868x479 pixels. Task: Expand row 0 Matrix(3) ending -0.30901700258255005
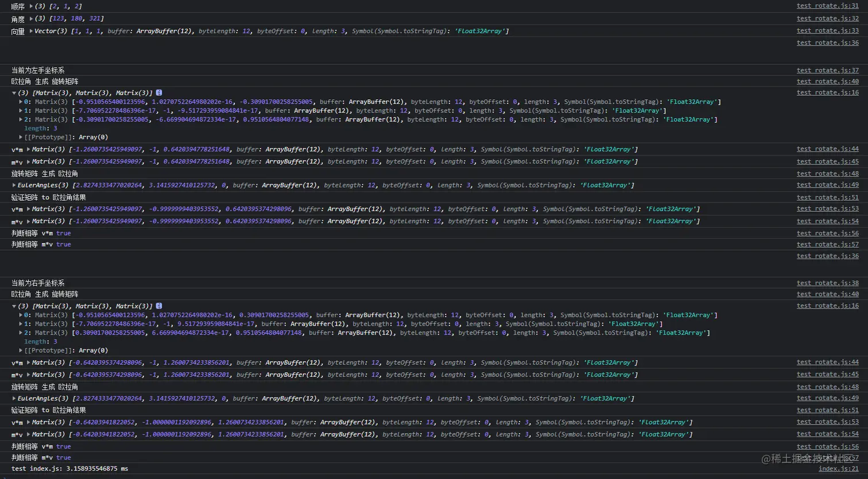(21, 102)
